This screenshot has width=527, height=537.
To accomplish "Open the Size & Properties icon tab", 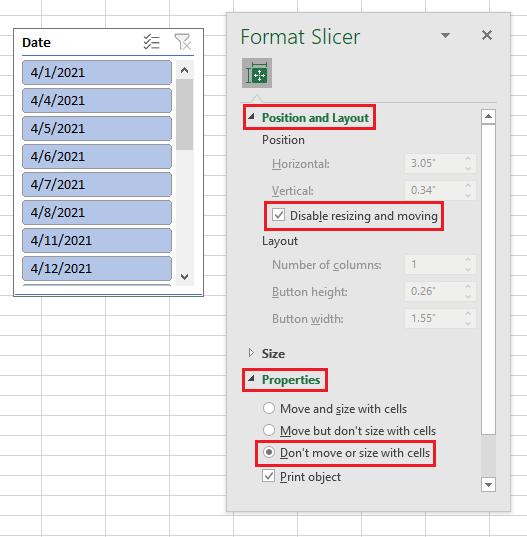I will pos(257,73).
